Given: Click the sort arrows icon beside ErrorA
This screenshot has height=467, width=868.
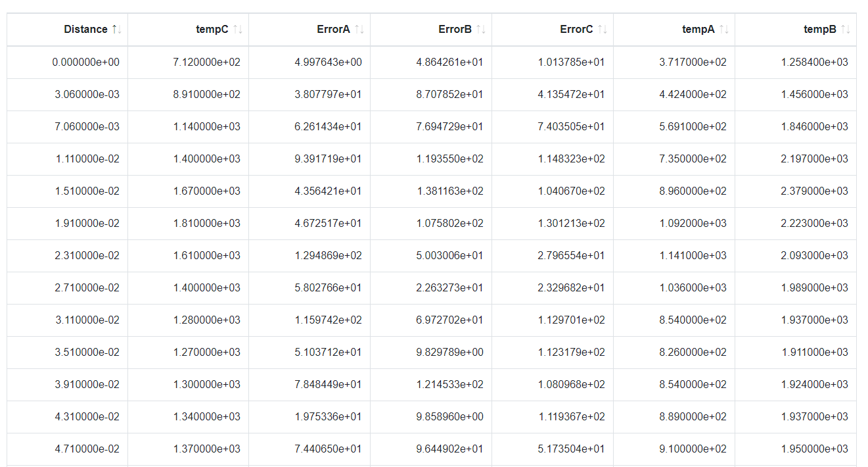Looking at the screenshot, I should tap(359, 30).
